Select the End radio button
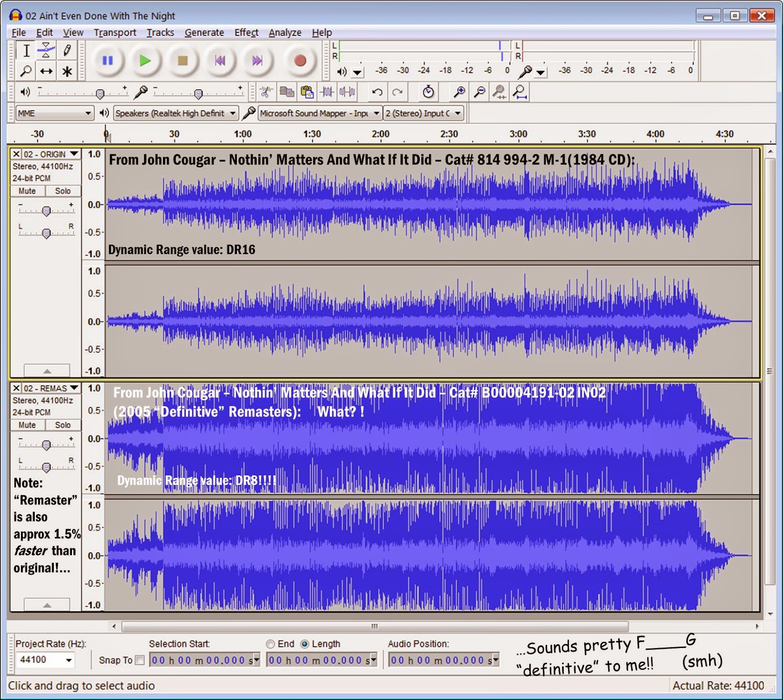783x700 pixels. 270,644
